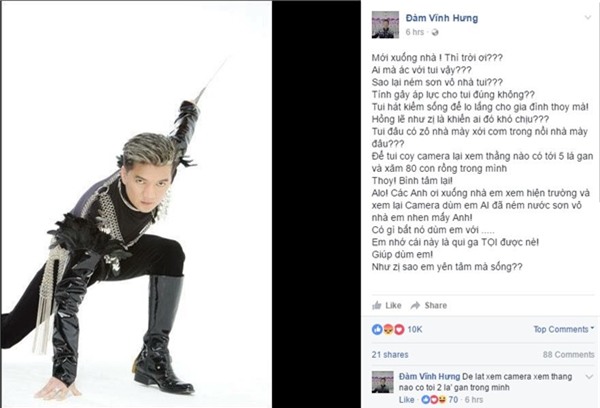
Task: Open the post options chevron at top right
Action: [x=588, y=17]
